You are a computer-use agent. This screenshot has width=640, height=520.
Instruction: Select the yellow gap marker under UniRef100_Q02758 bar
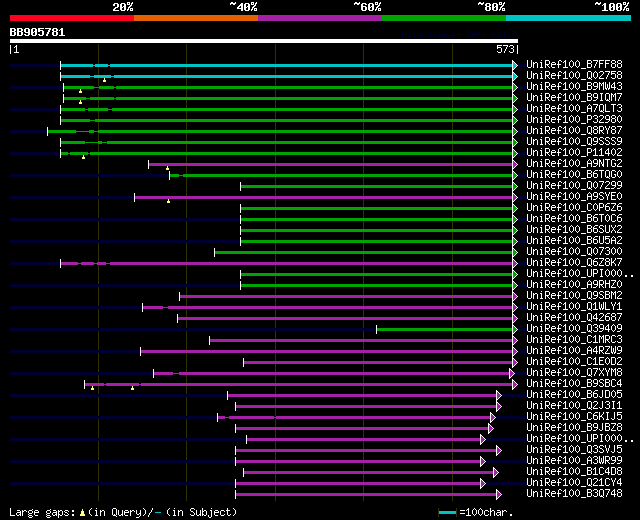click(x=104, y=80)
